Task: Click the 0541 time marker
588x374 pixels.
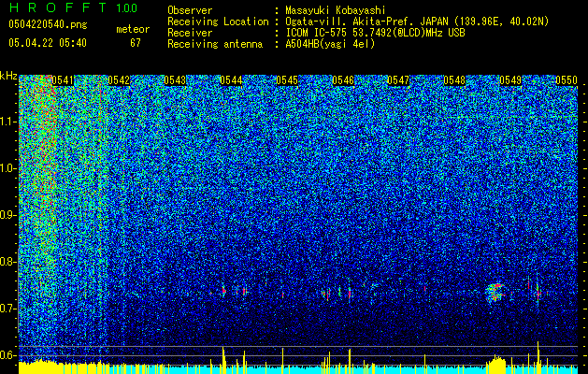Action: pos(63,80)
